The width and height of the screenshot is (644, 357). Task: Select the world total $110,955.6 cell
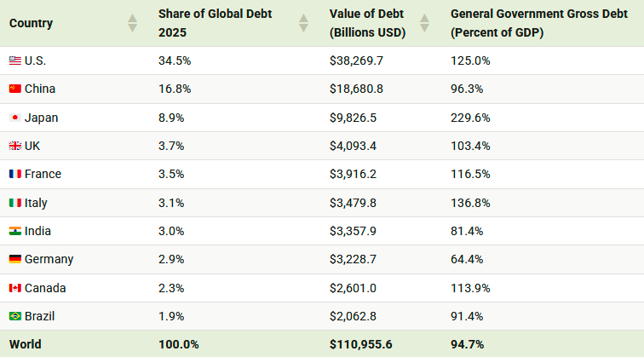coord(362,344)
